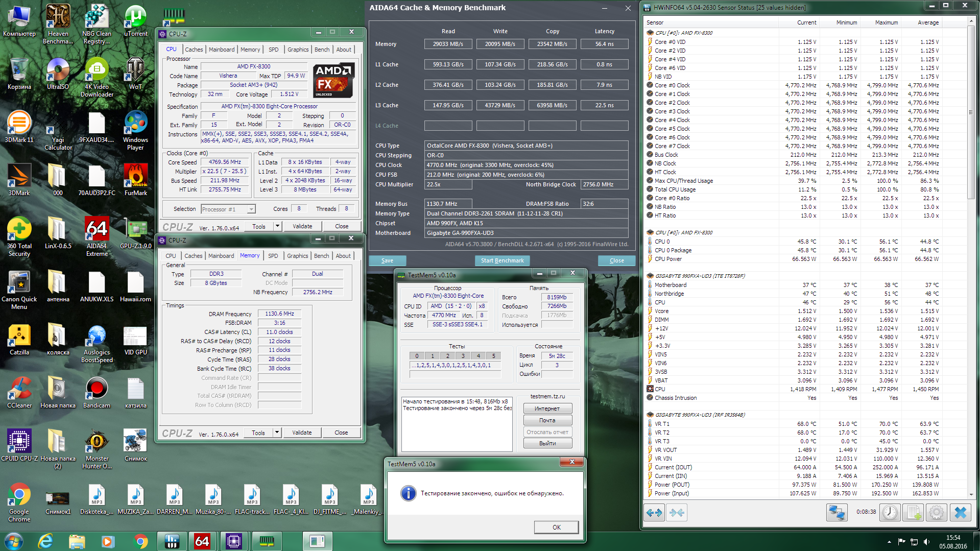
Task: Open SPD tab in lower CPU-Z window
Action: 273,256
